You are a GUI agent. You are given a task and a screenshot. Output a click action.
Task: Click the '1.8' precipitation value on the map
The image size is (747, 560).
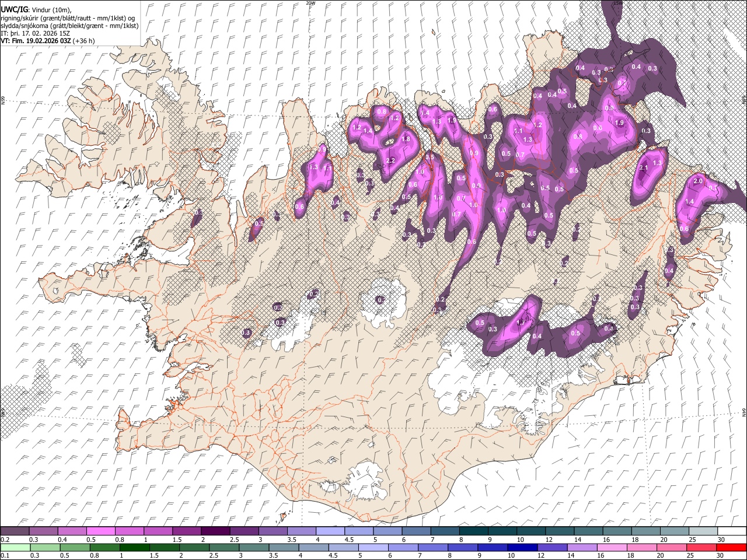(406, 139)
